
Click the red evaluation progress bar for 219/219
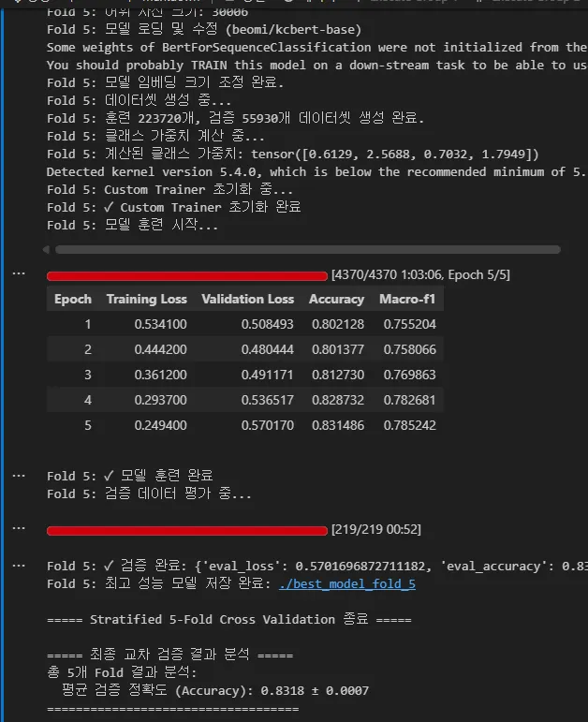pos(187,531)
